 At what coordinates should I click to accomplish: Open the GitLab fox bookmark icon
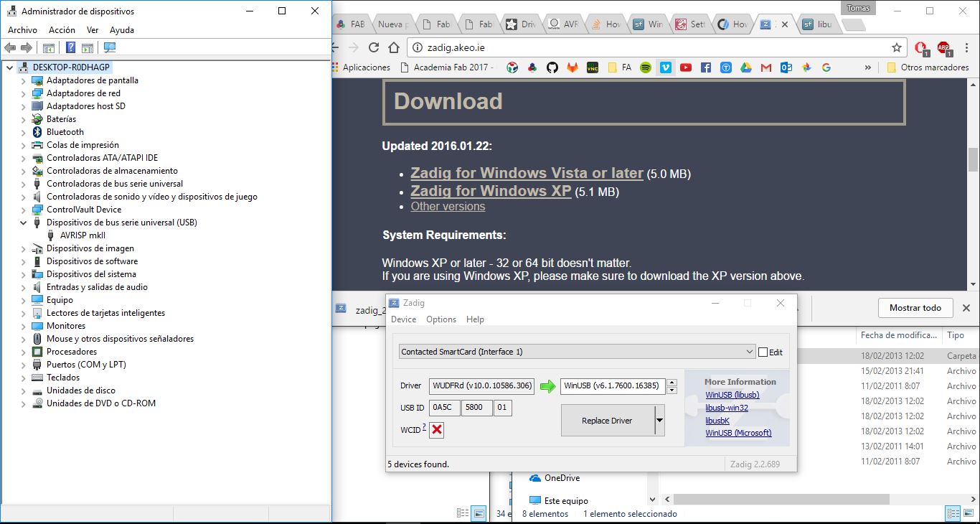click(x=572, y=67)
